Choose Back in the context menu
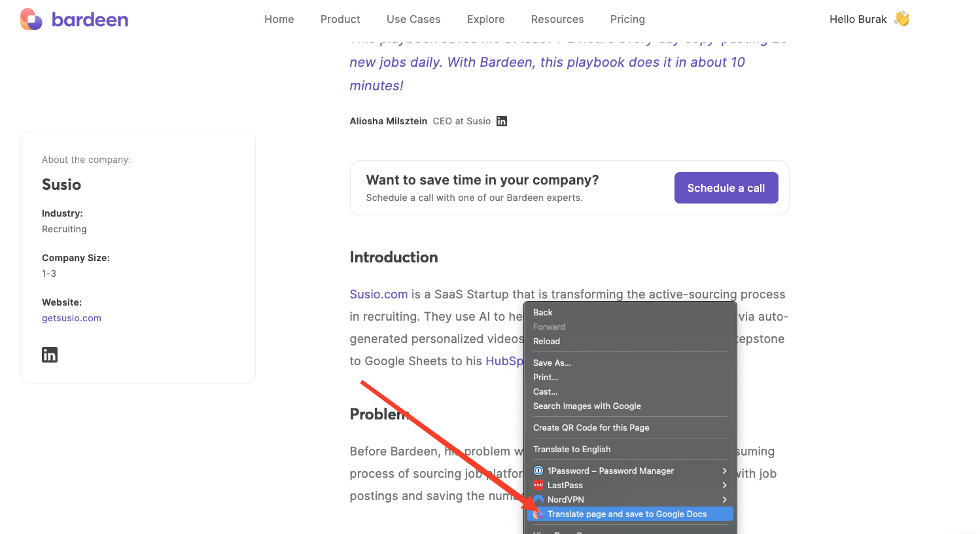Screen dimensions: 980x534 630,312
